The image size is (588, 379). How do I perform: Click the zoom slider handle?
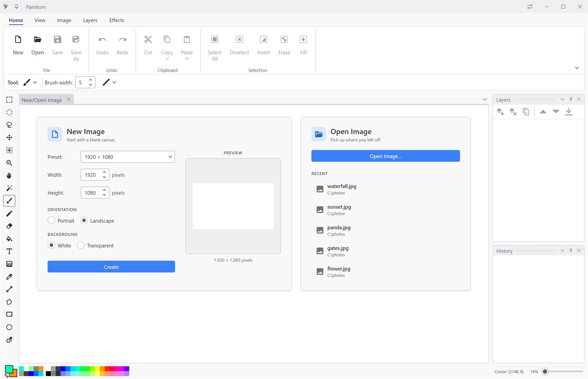(545, 372)
